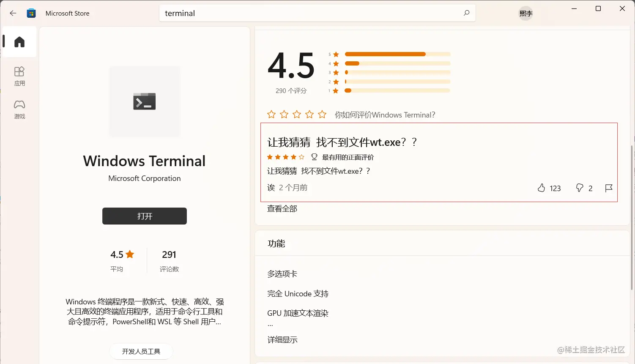Report the review with flag icon
The height and width of the screenshot is (364, 635).
click(x=609, y=188)
